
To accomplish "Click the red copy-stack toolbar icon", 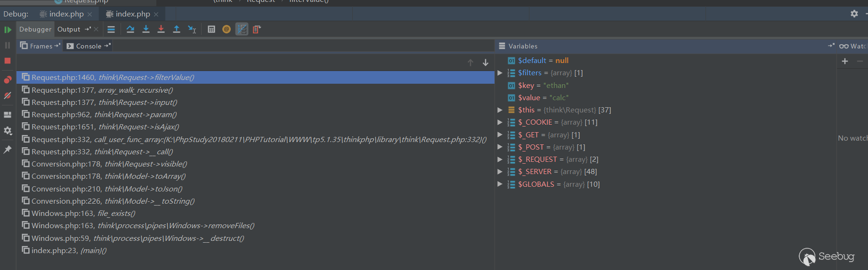I will (257, 29).
